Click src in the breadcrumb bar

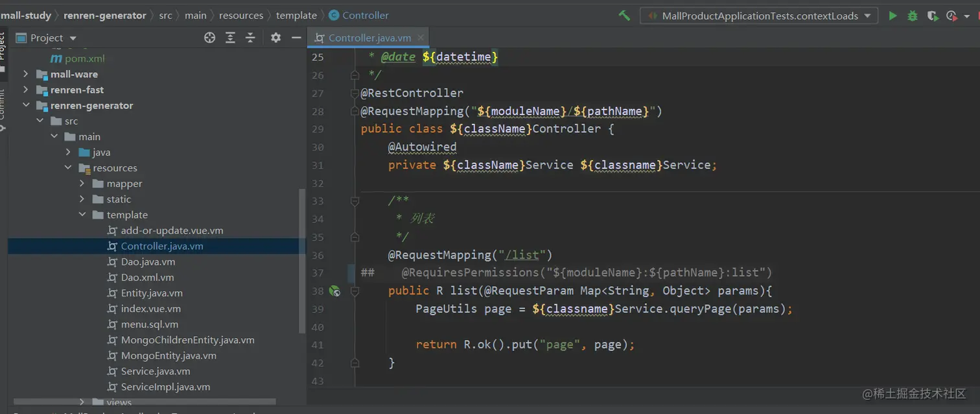pyautogui.click(x=166, y=15)
